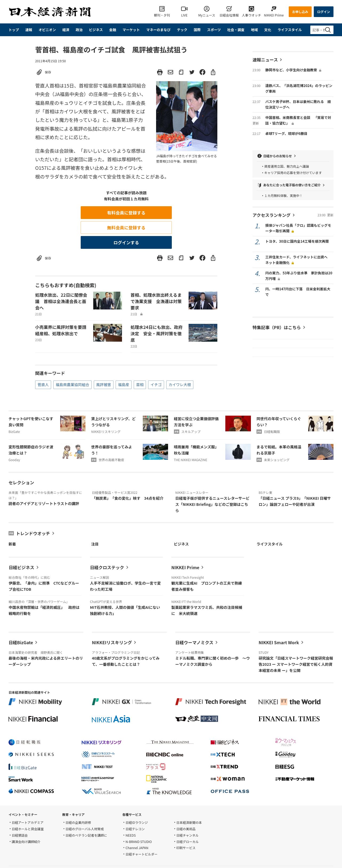Expand 日経ビジネス section chevron
Image resolution: width=342 pixels, height=868 pixels.
point(38,567)
